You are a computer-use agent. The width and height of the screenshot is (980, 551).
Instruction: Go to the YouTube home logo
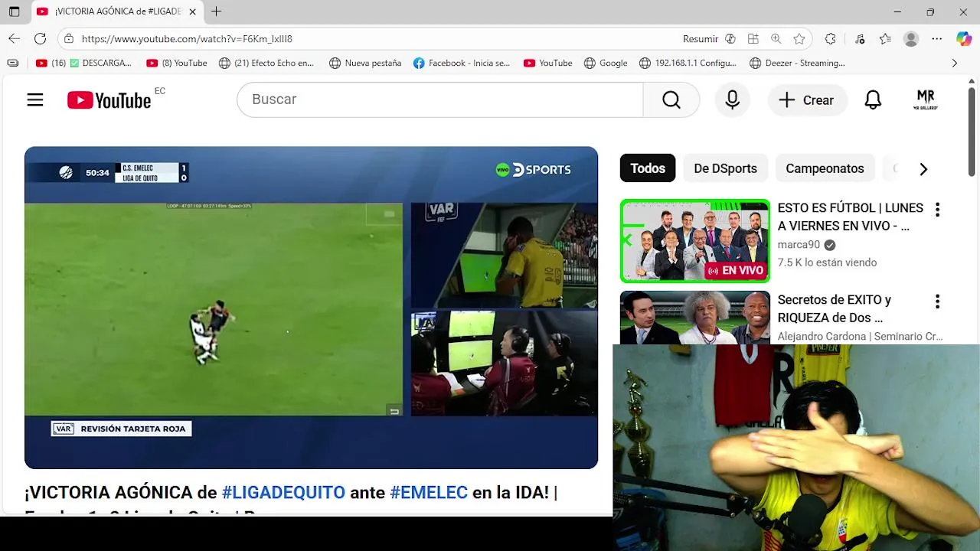[x=109, y=100]
